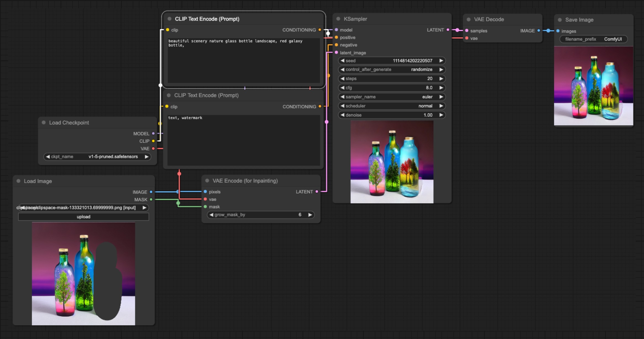Select next sampler_name with right arrow
Viewport: 644px width, 339px height.
441,97
